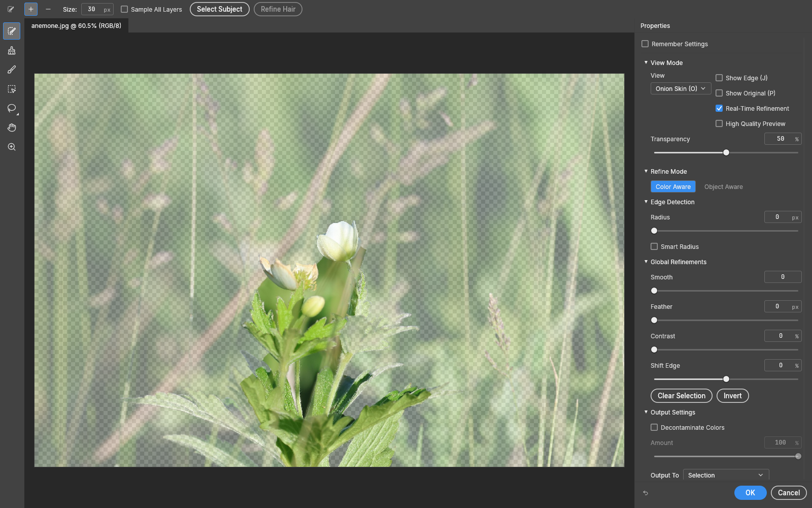Turn on Smart Radius checkbox

654,246
